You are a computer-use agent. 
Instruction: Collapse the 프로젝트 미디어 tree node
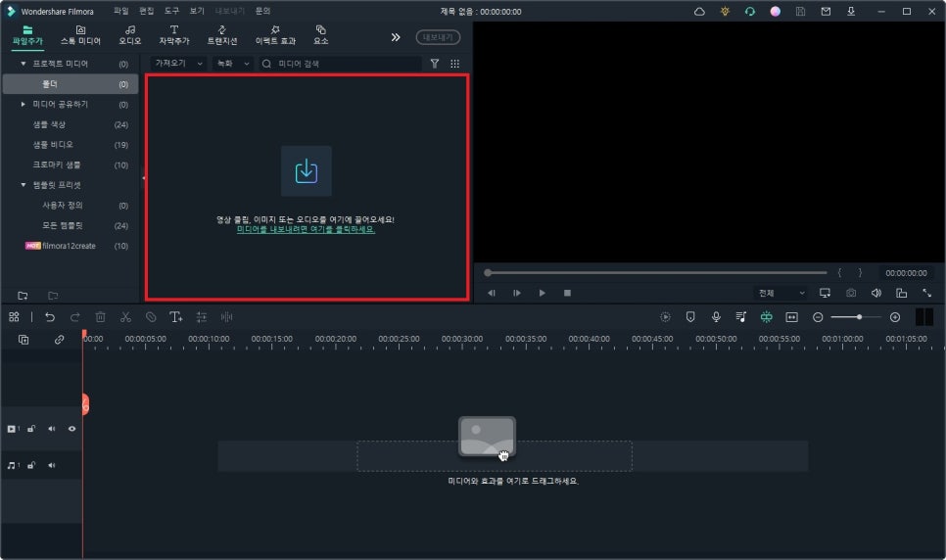(x=24, y=64)
